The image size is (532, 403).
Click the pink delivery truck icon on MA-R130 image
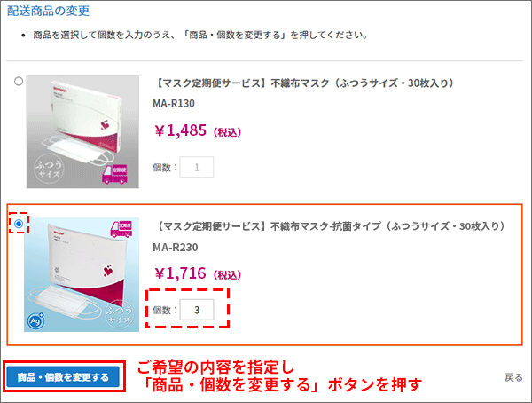(x=114, y=175)
